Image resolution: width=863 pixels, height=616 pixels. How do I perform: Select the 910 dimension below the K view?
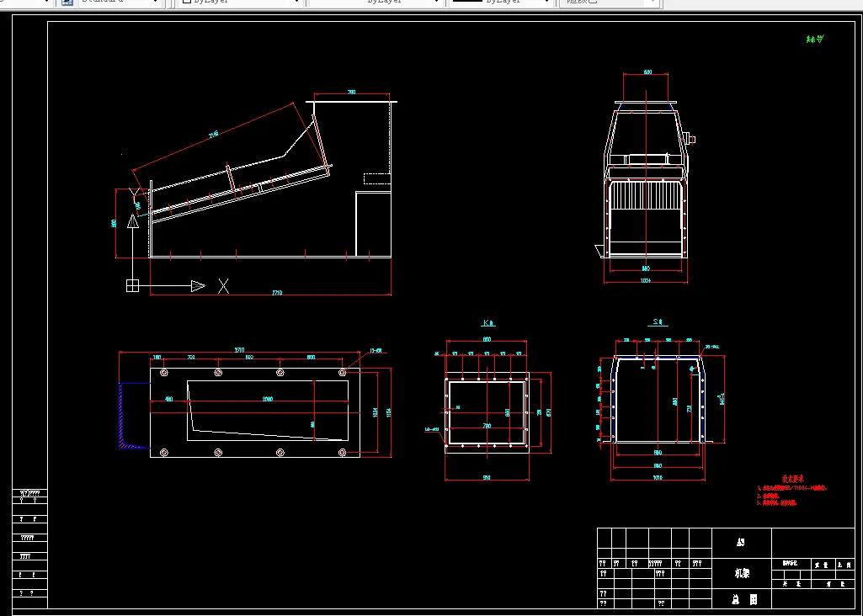(487, 477)
